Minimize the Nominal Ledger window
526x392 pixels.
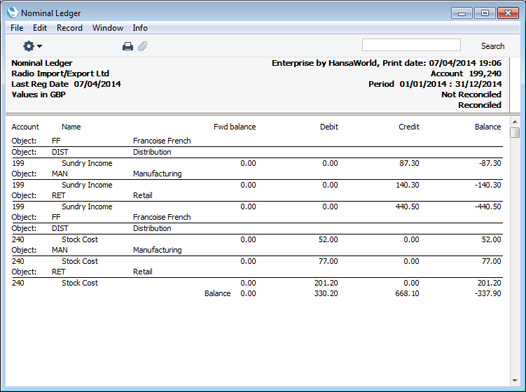coord(462,13)
